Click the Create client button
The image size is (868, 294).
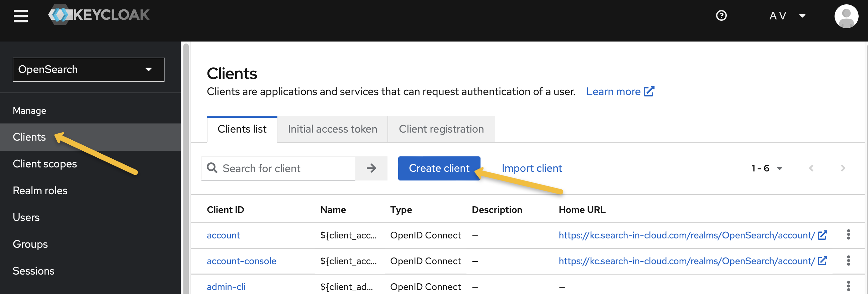[439, 168]
